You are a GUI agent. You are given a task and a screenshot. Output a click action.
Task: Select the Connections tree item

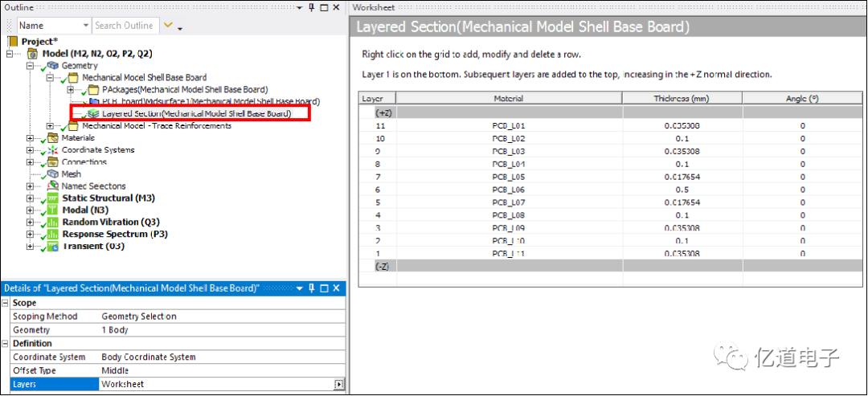(84, 162)
